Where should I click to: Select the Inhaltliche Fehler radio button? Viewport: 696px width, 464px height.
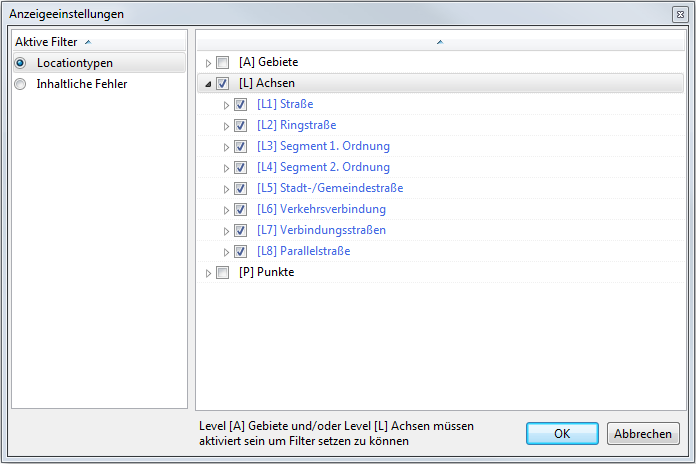(x=20, y=84)
